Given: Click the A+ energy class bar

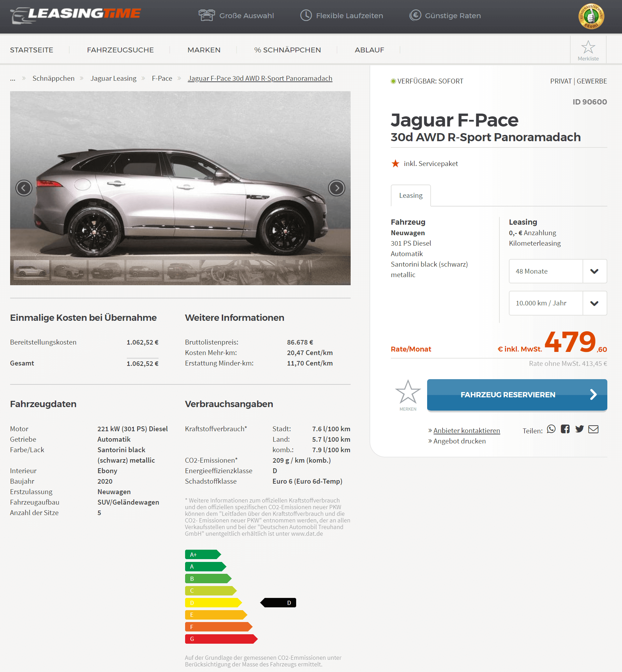Looking at the screenshot, I should [203, 555].
